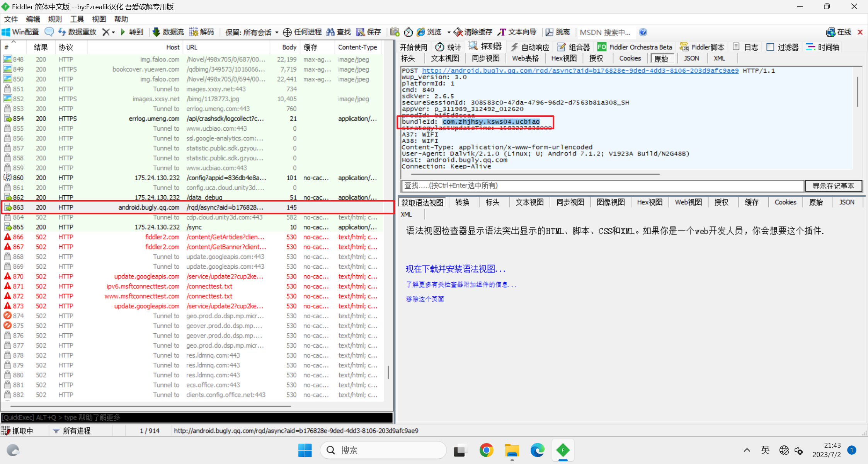Click the 清除缓存 clear cache icon
This screenshot has width=868, height=464.
(x=458, y=32)
